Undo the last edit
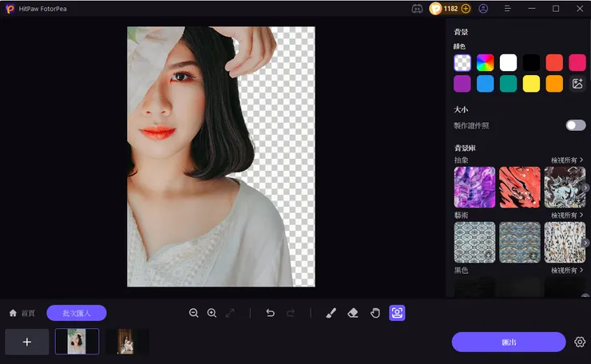 point(270,313)
